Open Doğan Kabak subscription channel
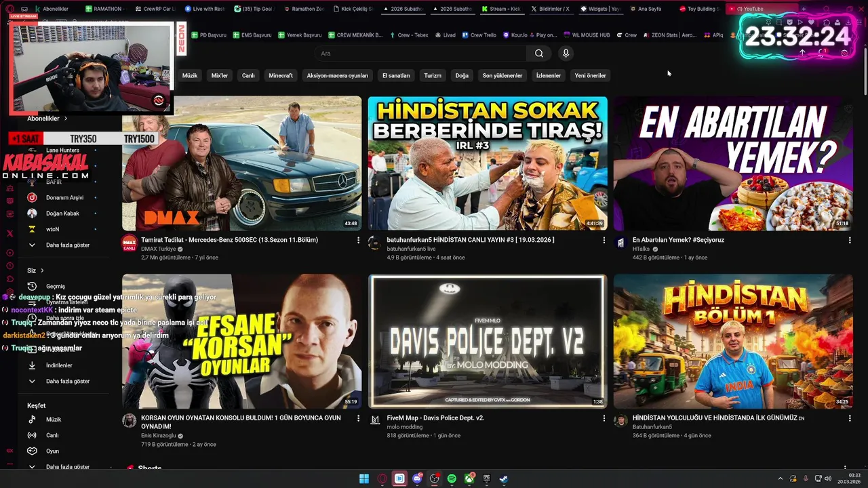 [x=63, y=213]
